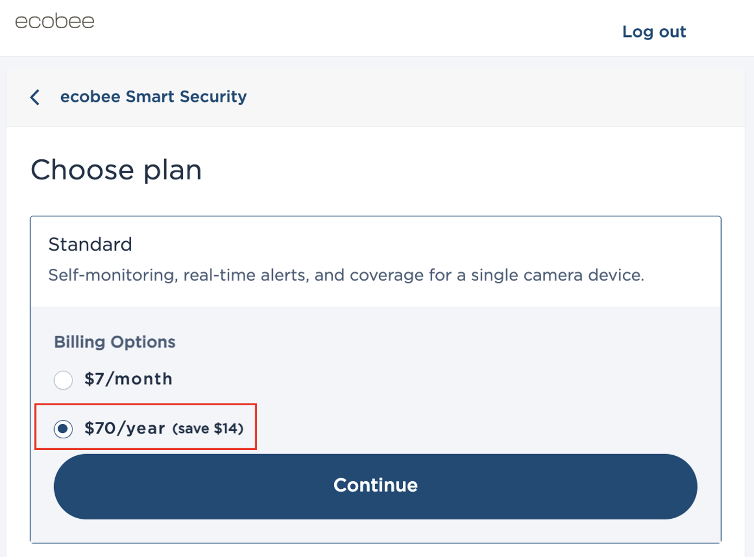Click the Choose plan heading
754x560 pixels.
click(116, 170)
